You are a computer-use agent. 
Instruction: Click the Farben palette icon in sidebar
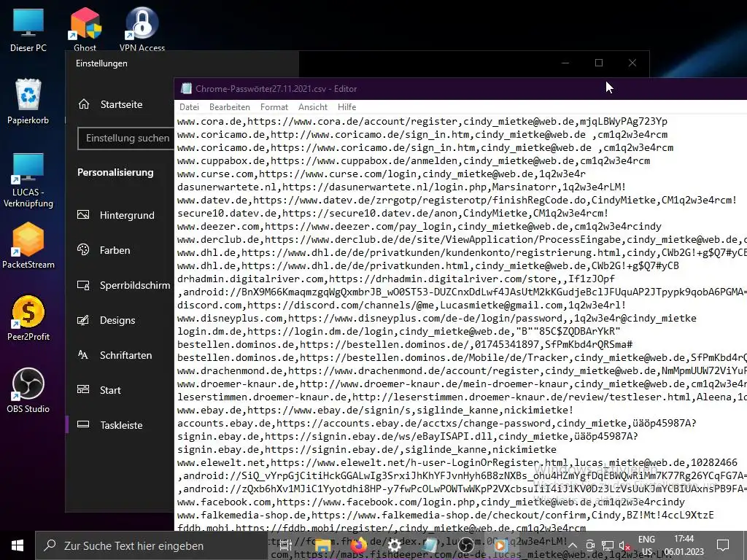coord(83,249)
